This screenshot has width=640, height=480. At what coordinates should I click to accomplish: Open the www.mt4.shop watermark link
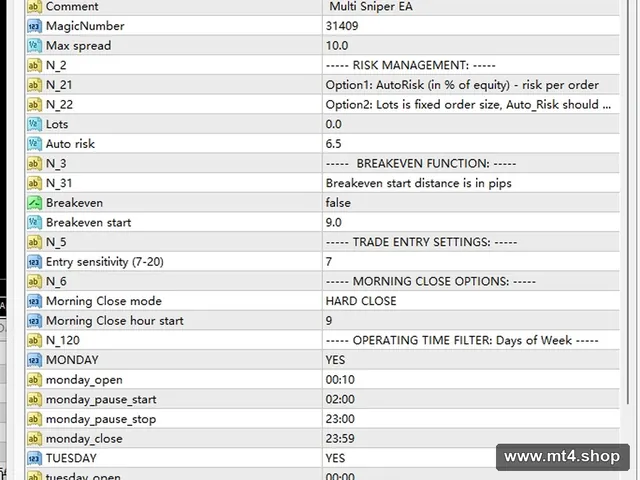click(x=562, y=457)
